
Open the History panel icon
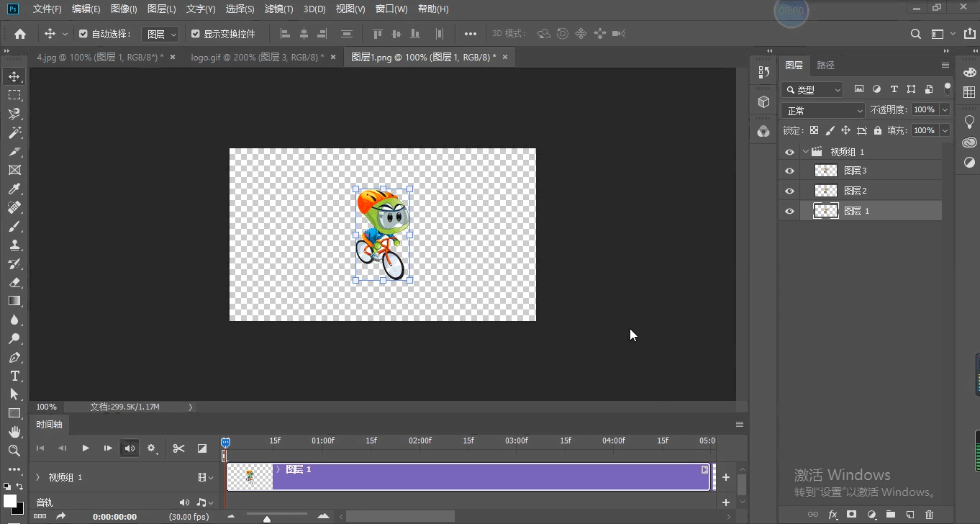click(x=764, y=72)
